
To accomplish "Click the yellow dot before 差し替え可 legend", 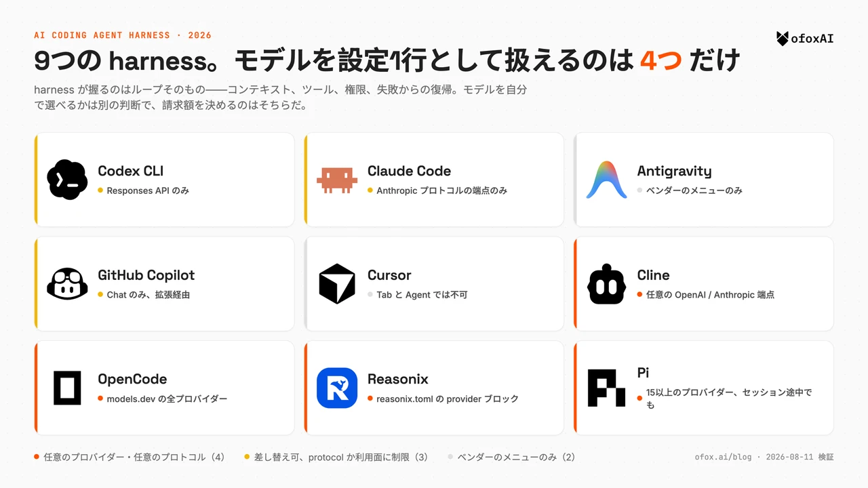I will click(247, 457).
